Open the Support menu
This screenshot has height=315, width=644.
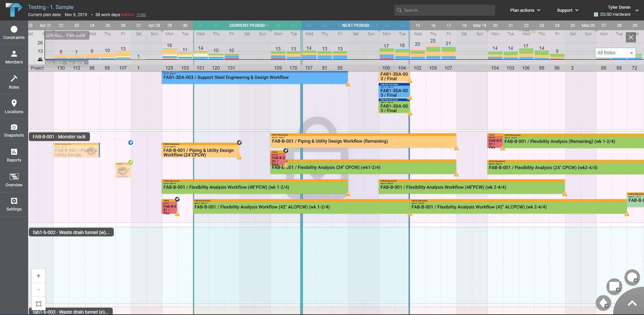pyautogui.click(x=567, y=10)
